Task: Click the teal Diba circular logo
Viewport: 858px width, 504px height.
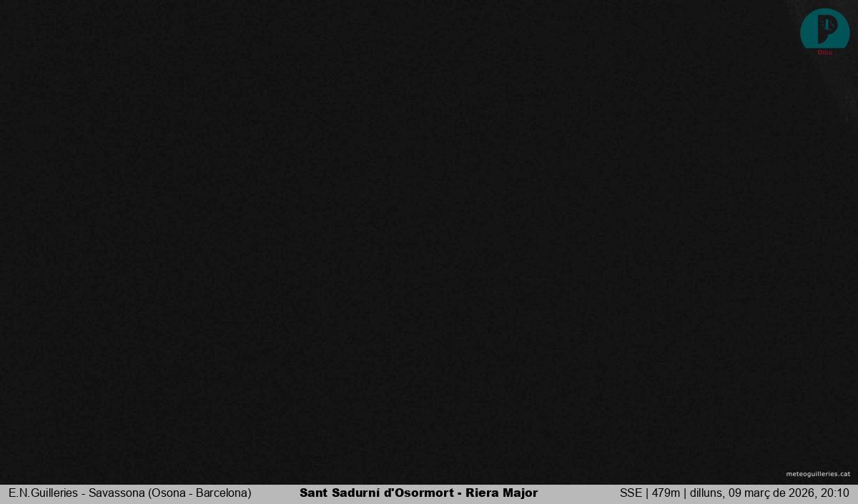Action: 824,30
